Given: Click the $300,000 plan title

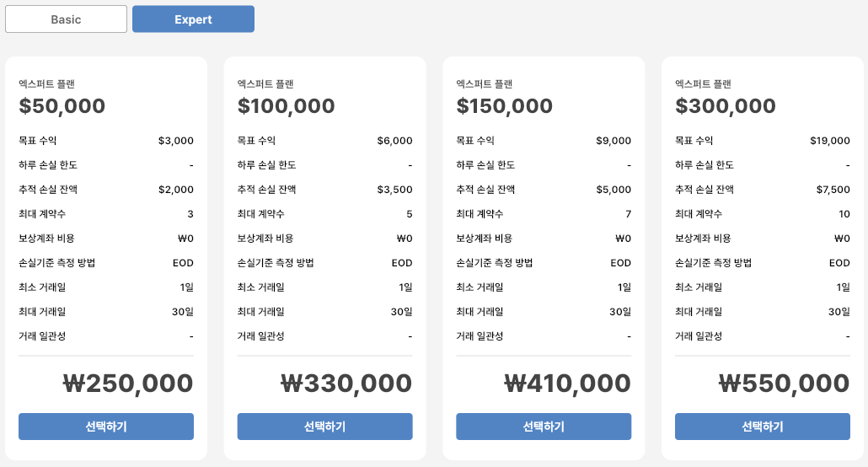Looking at the screenshot, I should 726,106.
